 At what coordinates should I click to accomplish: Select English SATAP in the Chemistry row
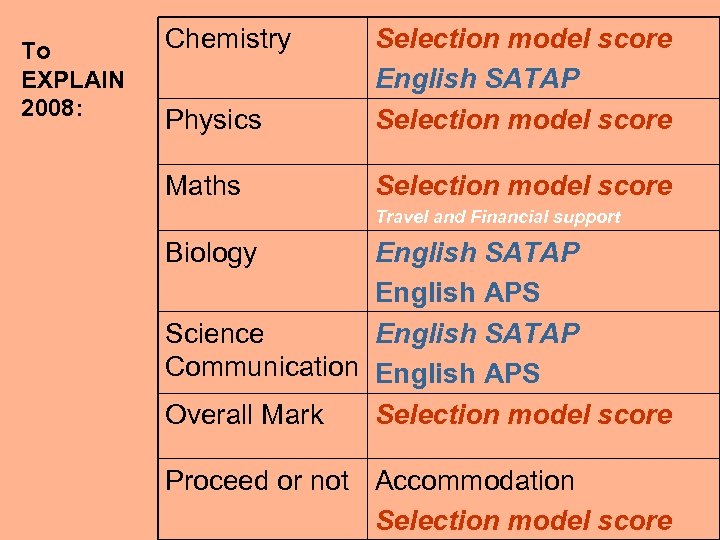point(477,80)
